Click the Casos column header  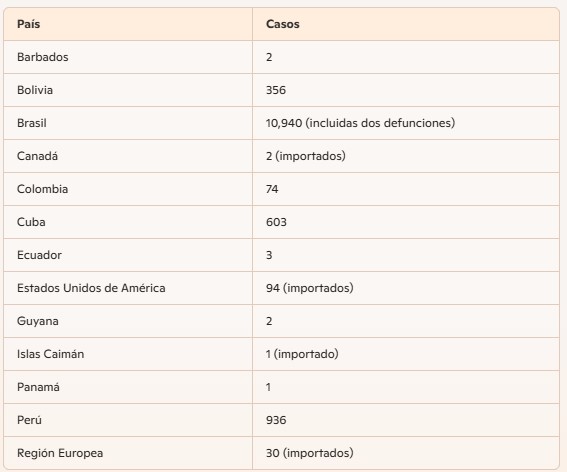point(282,24)
